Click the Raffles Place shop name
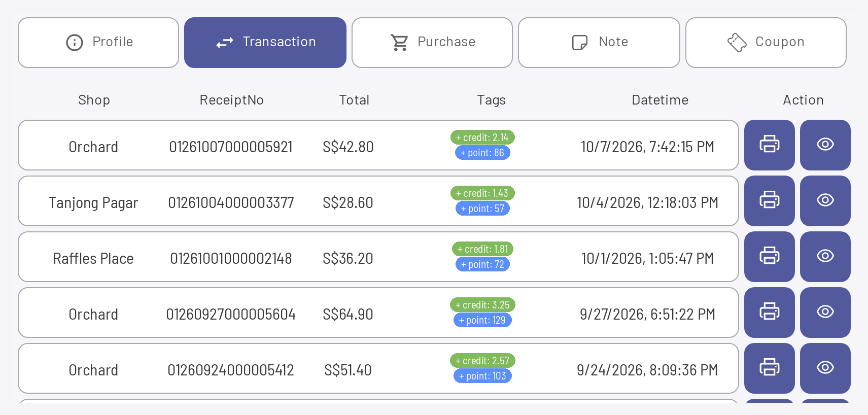The width and height of the screenshot is (868, 415). [93, 259]
